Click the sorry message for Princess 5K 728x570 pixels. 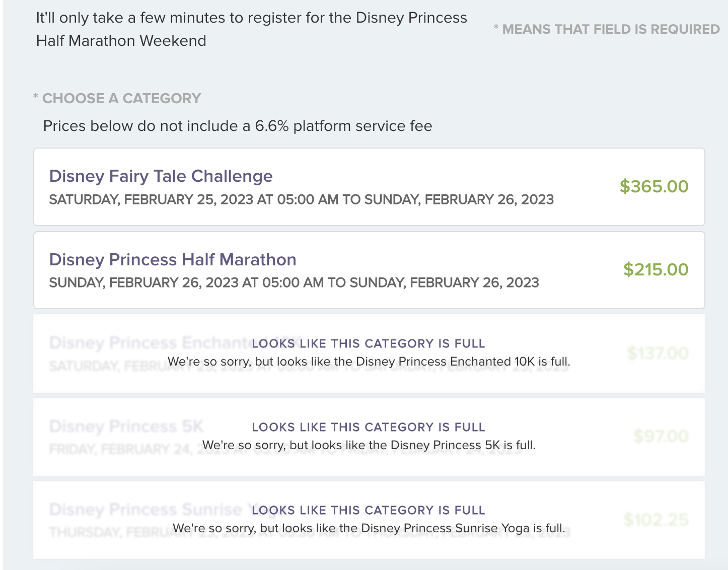point(369,445)
